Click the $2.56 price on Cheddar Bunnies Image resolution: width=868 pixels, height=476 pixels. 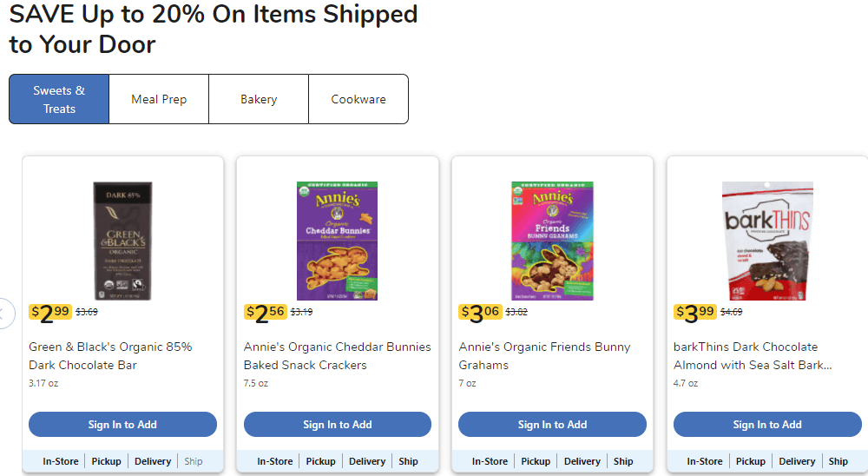pyautogui.click(x=266, y=313)
